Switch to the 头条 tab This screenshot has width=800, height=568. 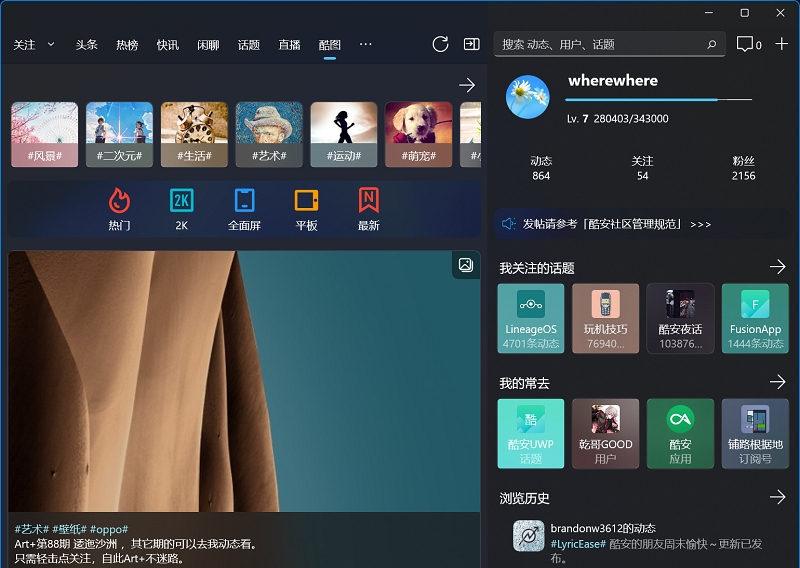pos(86,45)
